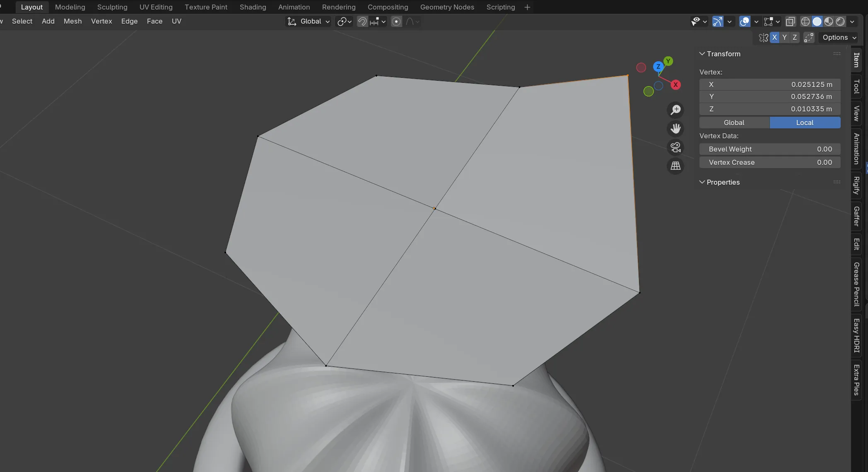Open the transform orientation Global dropdown
The image size is (868, 472).
(308, 21)
